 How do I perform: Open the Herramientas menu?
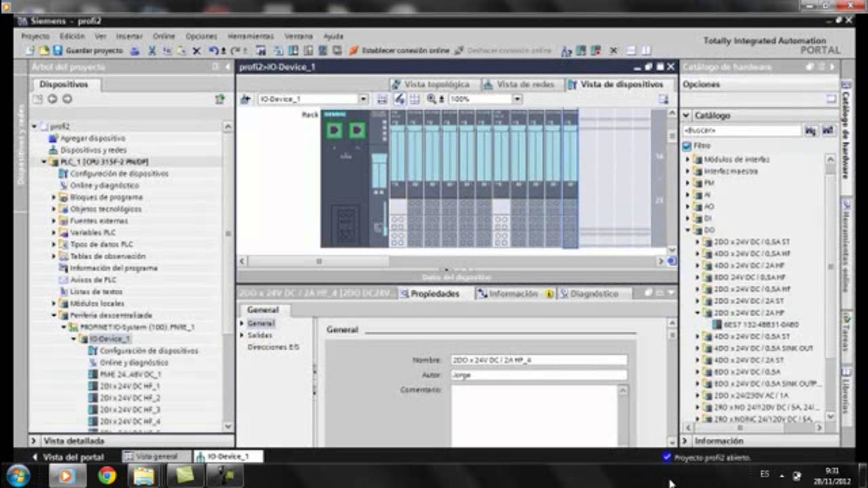click(x=250, y=36)
